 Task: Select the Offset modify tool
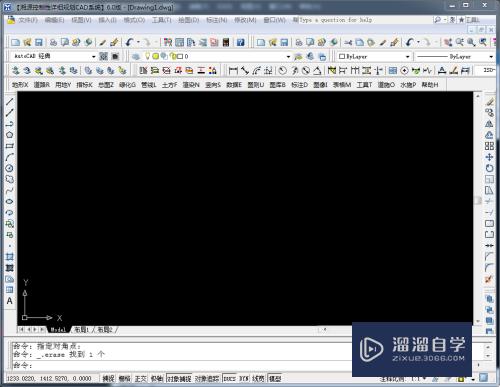point(489,135)
